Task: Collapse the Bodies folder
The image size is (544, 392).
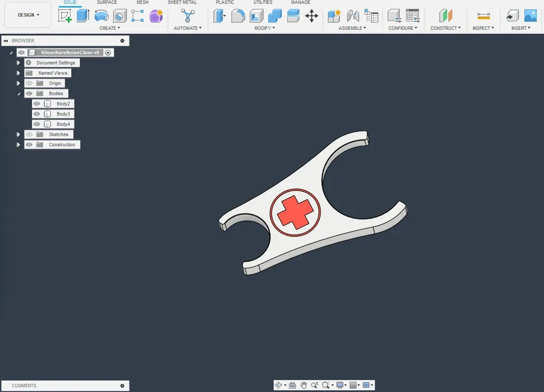Action: tap(18, 94)
